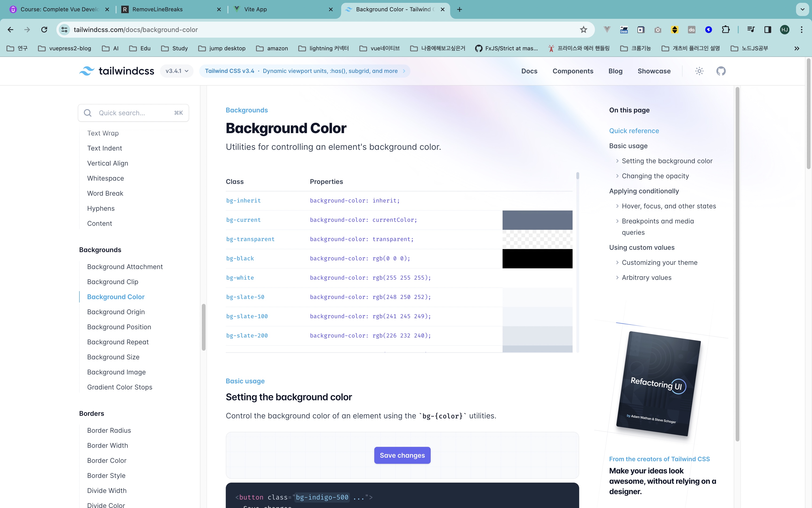Open the Study bookmark folder
Screen dimensions: 812x508
(175, 48)
